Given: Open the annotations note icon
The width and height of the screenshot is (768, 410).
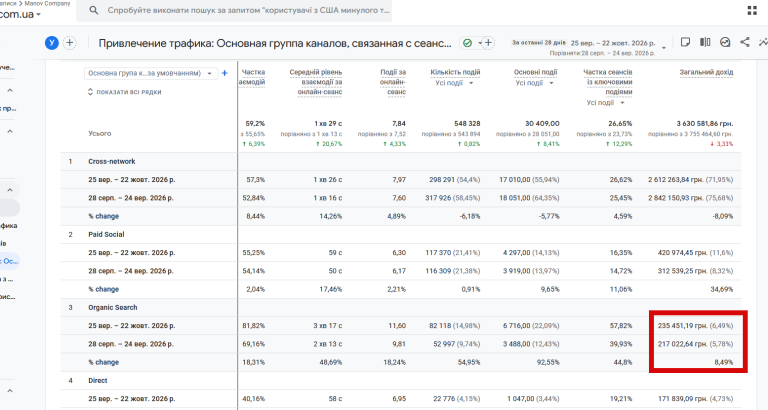Looking at the screenshot, I should click(685, 42).
